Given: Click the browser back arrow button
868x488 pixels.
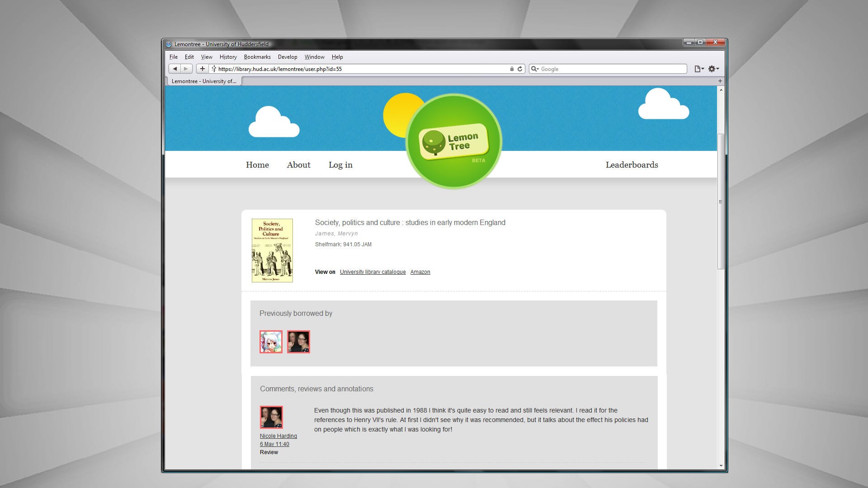Looking at the screenshot, I should (175, 69).
